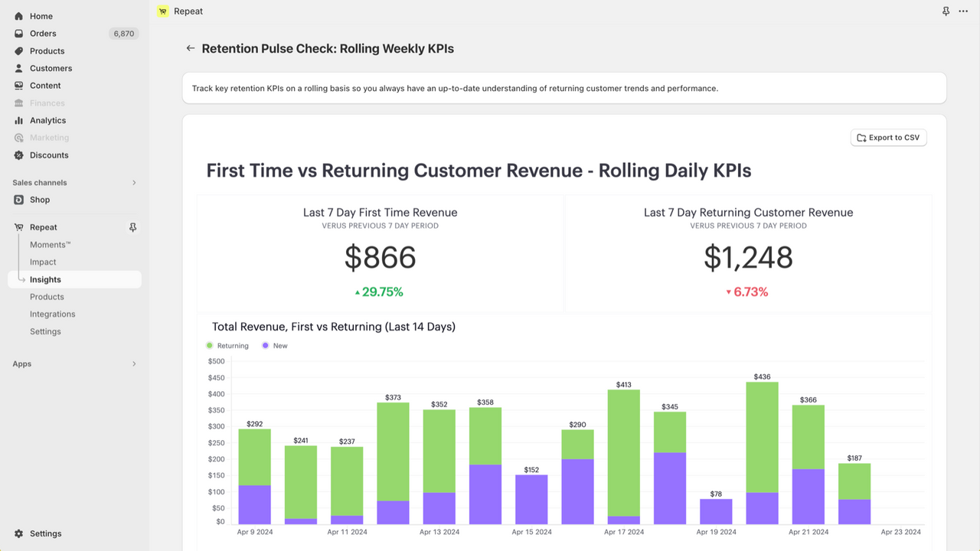Unpin Repeat app using sidebar pin icon
980x551 pixels.
[132, 227]
